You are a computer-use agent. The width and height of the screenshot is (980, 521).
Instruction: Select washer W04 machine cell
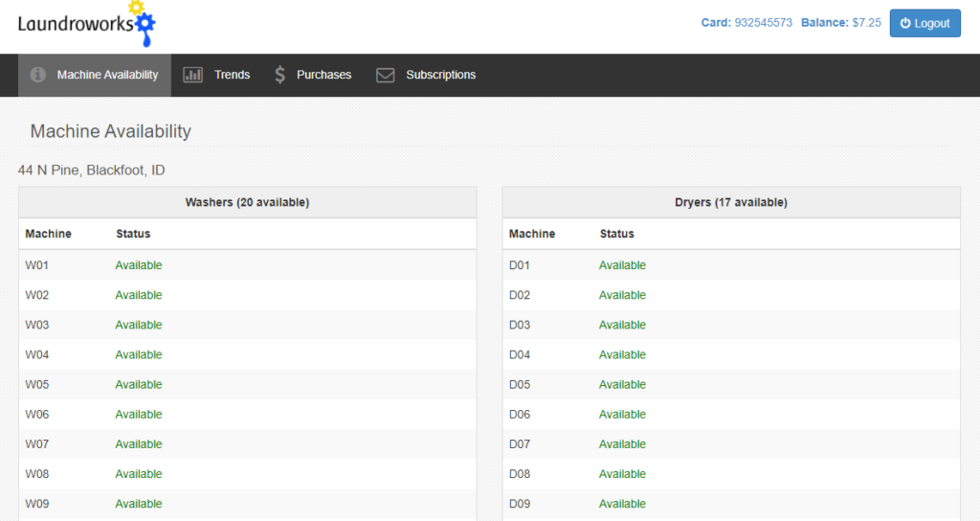click(37, 354)
